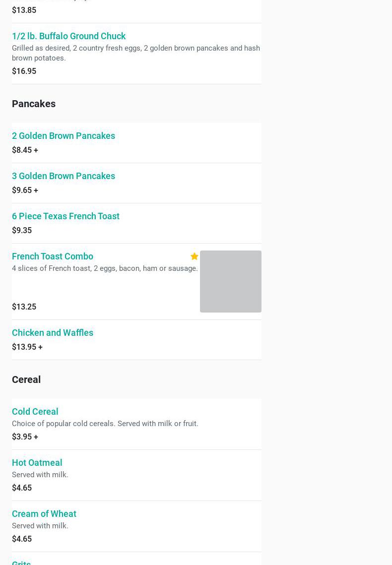Screen dimensions: 392x565
Task: Click the French Toast Combo description text
Action: [105, 268]
